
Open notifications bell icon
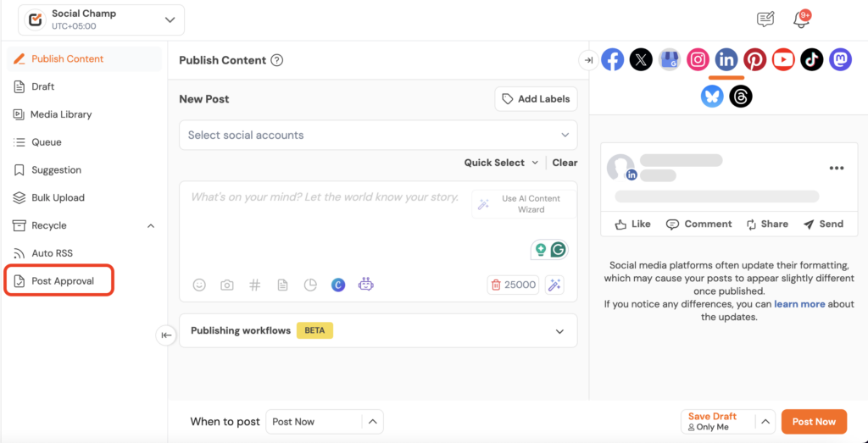800,19
